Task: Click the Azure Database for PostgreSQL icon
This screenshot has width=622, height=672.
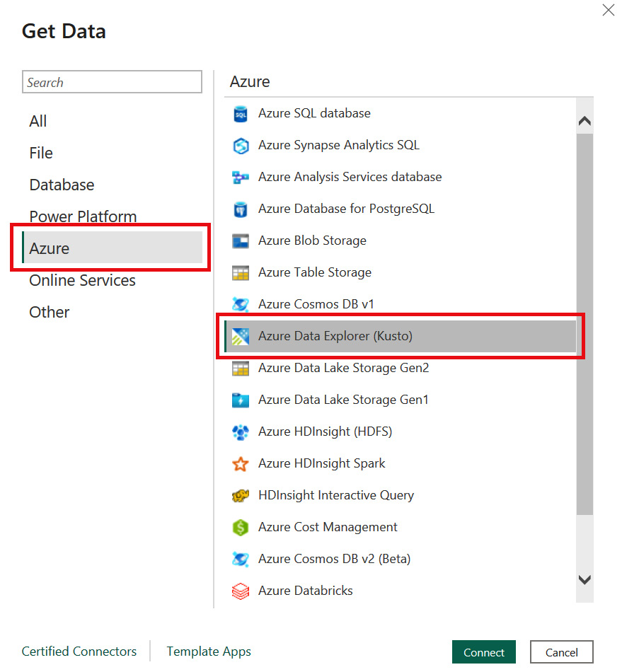Action: (x=241, y=209)
